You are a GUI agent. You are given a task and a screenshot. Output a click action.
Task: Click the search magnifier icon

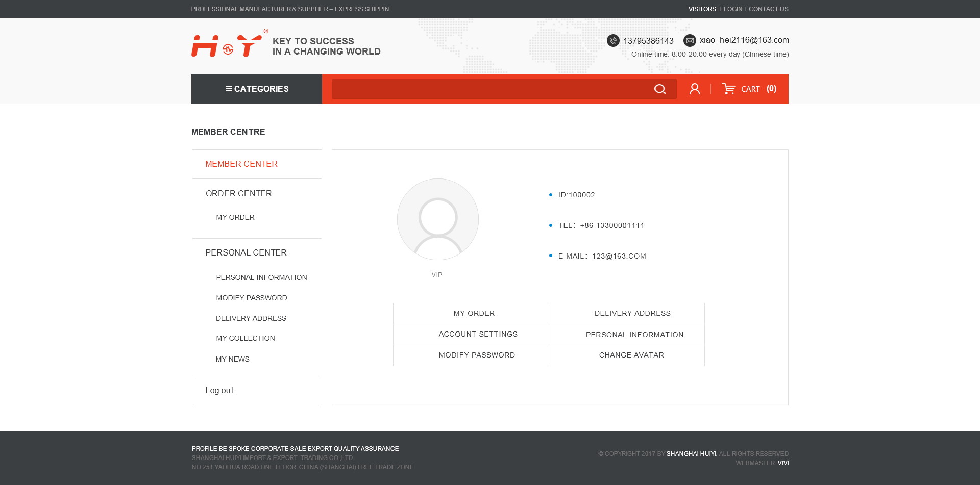coord(659,89)
